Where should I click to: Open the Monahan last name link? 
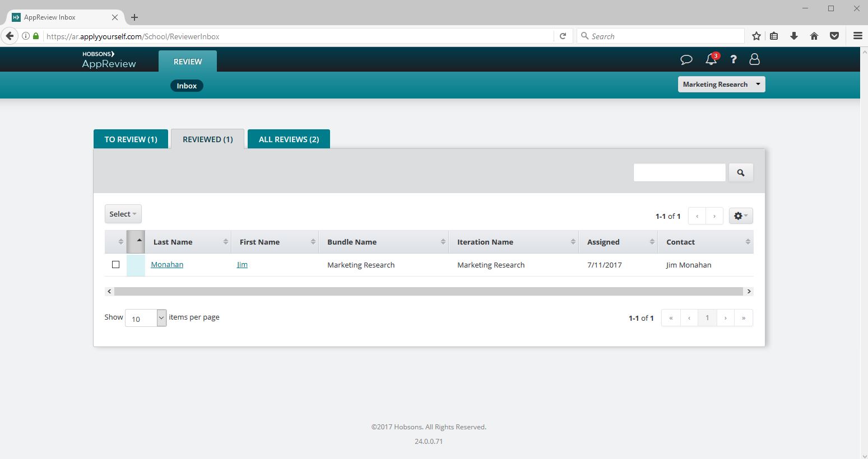click(x=167, y=265)
